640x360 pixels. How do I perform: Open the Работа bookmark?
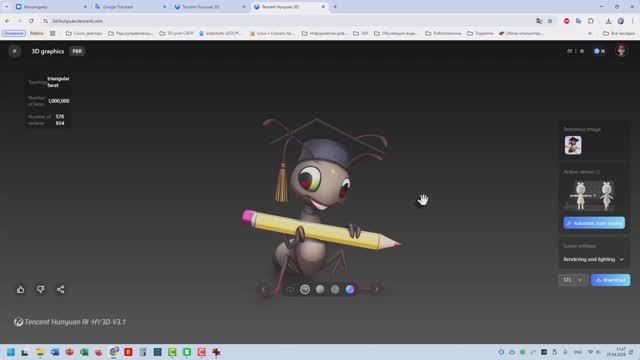tap(36, 33)
